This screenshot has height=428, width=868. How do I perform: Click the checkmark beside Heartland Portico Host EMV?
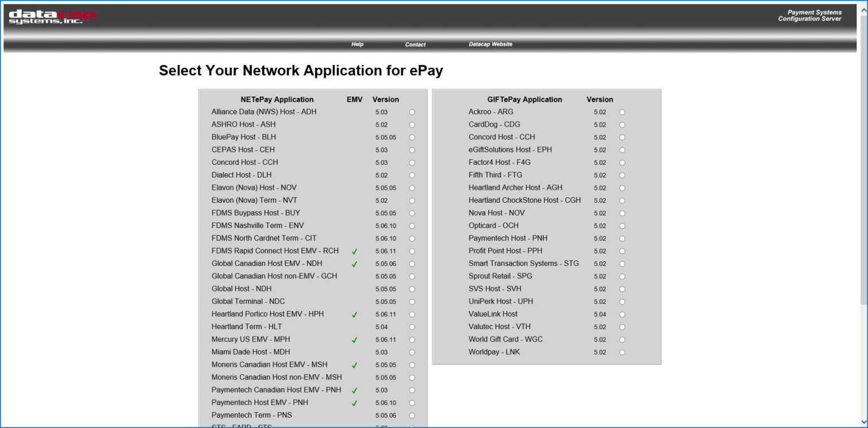[354, 315]
